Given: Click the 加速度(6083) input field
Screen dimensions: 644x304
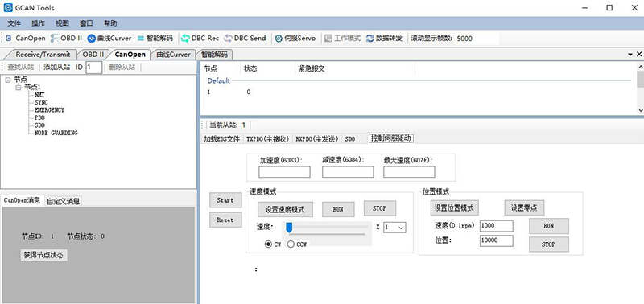Looking at the screenshot, I should pyautogui.click(x=284, y=172).
